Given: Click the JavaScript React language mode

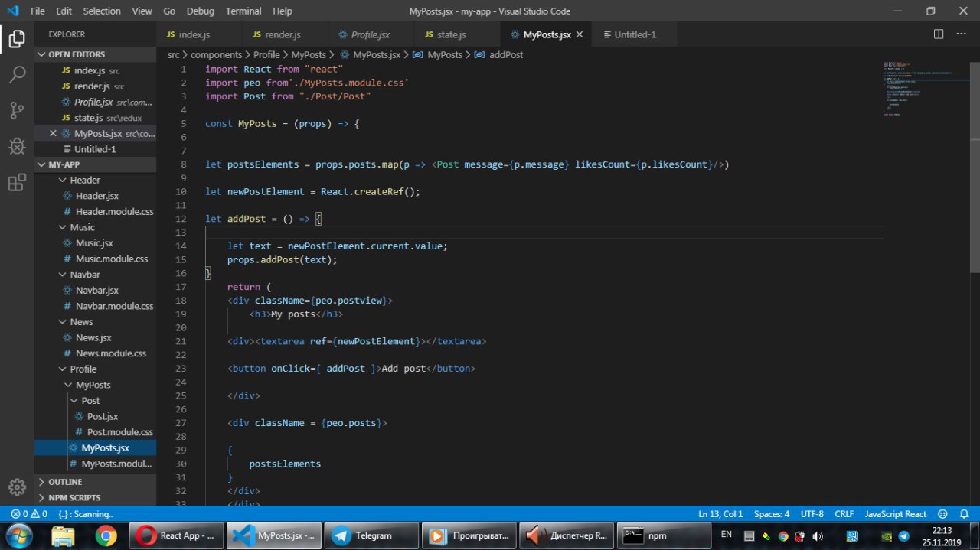Looking at the screenshot, I should click(x=895, y=514).
